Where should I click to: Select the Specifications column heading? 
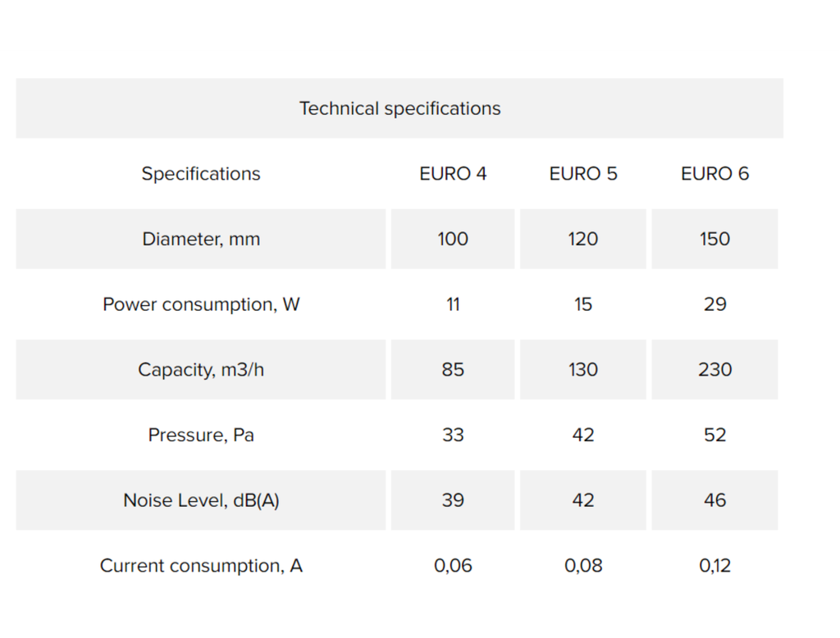tap(201, 174)
